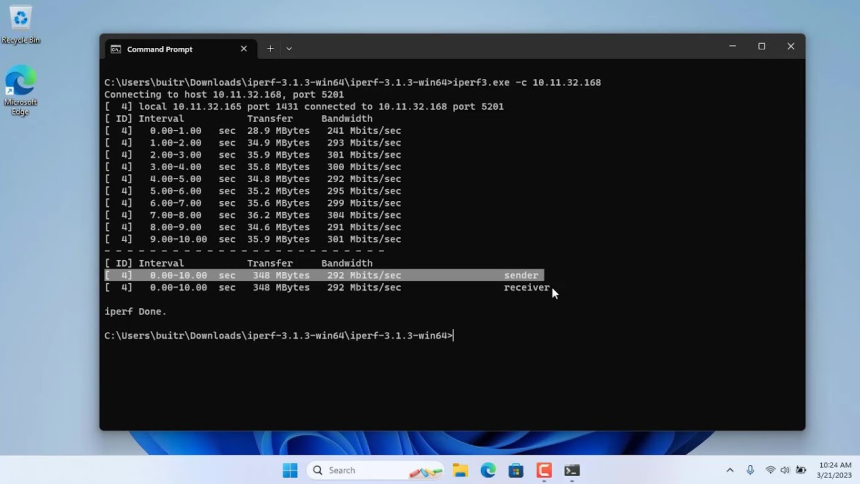Click the 1.00-2.00 sec 293 Mbits/sec row
The width and height of the screenshot is (860, 484).
click(253, 143)
